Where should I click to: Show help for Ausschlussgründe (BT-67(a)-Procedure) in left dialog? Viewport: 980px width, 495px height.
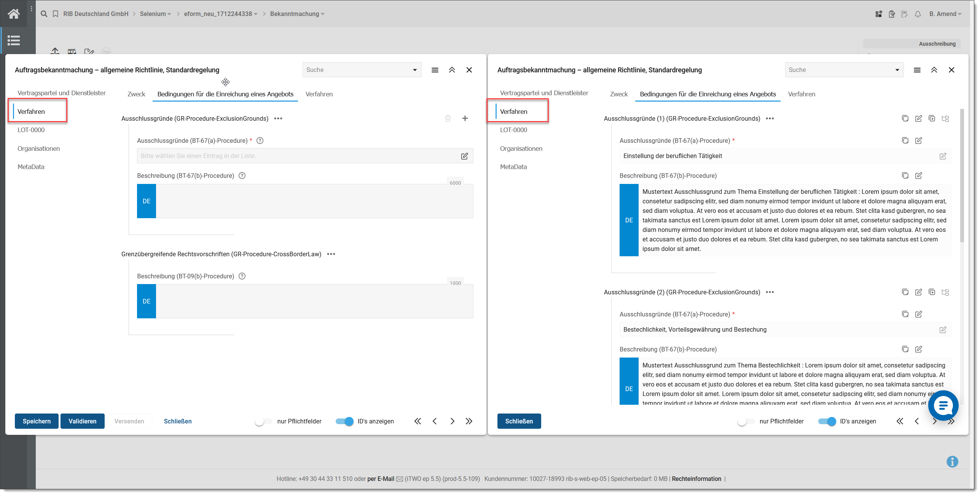260,141
